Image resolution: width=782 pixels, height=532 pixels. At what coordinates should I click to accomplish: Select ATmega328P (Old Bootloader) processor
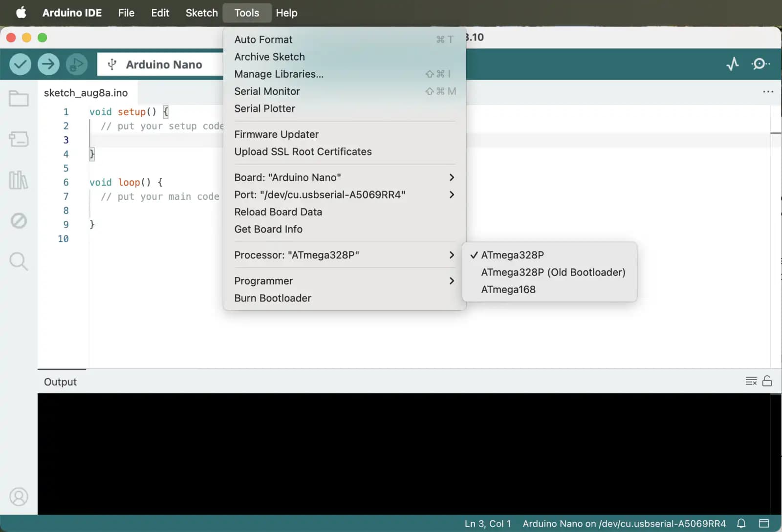click(549, 272)
